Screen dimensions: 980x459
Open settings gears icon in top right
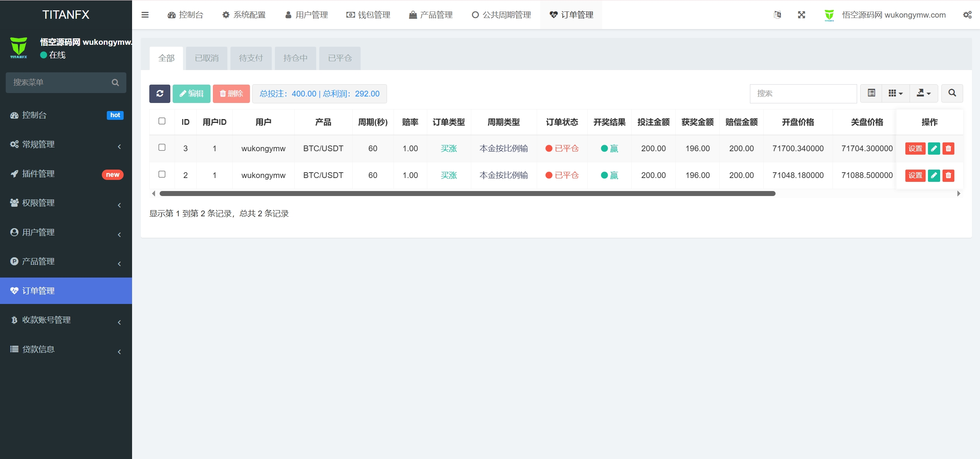[x=967, y=15]
